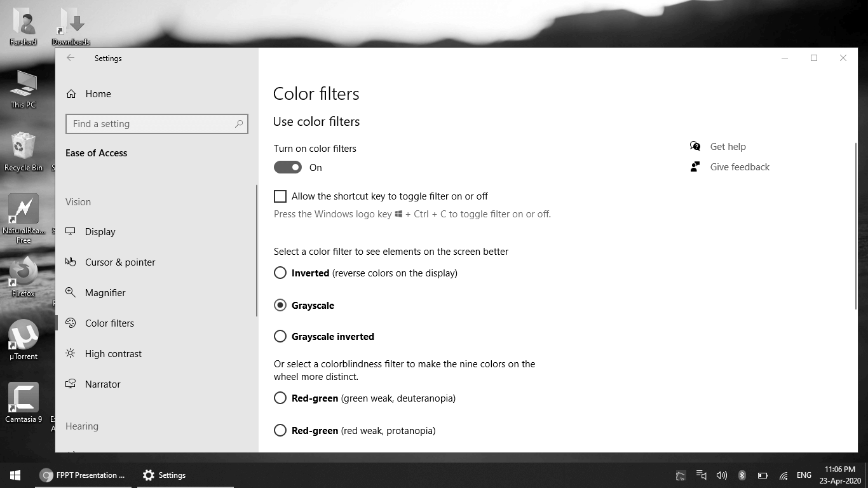Click the Vision section heading

(78, 202)
